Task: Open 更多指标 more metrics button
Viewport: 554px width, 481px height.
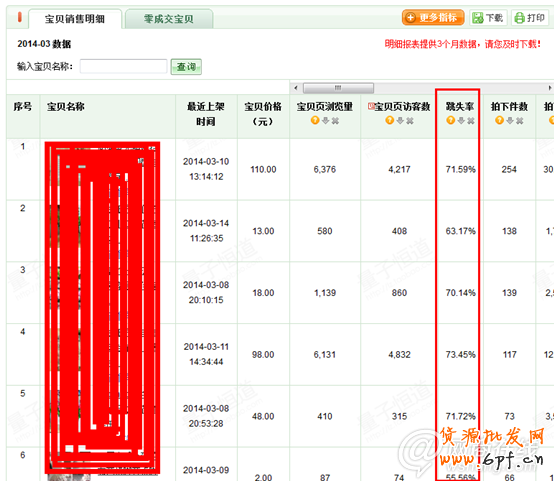Action: click(433, 18)
